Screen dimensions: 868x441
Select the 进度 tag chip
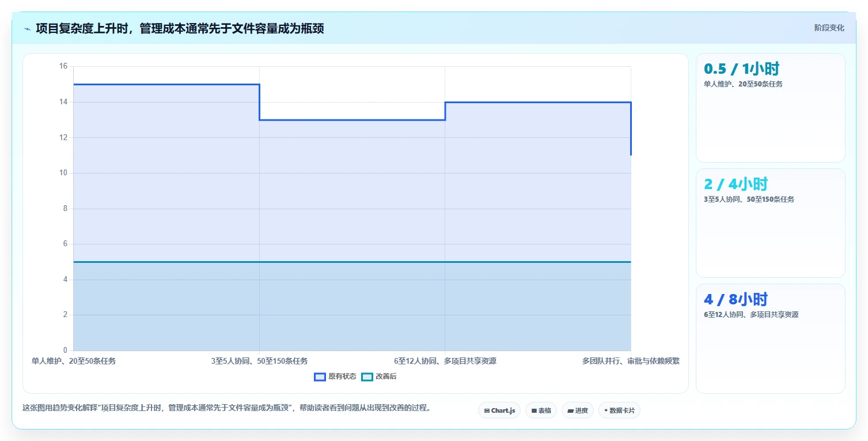point(578,410)
